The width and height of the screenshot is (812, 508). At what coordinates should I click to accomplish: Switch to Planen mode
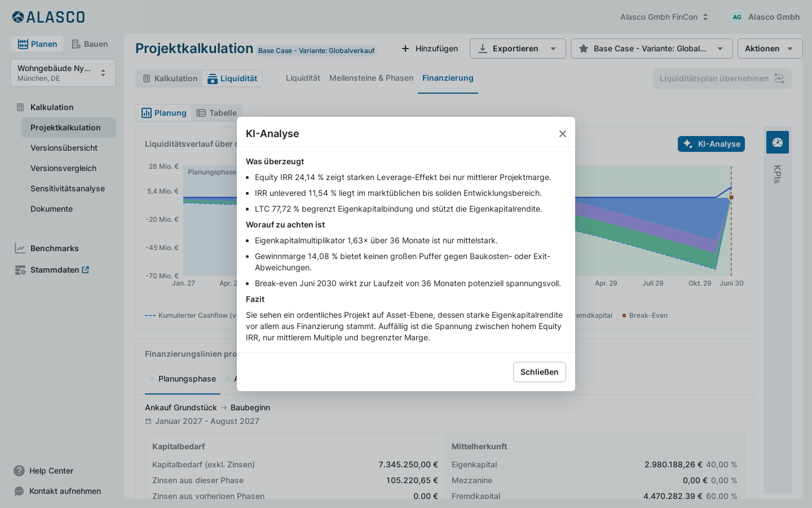tap(37, 44)
